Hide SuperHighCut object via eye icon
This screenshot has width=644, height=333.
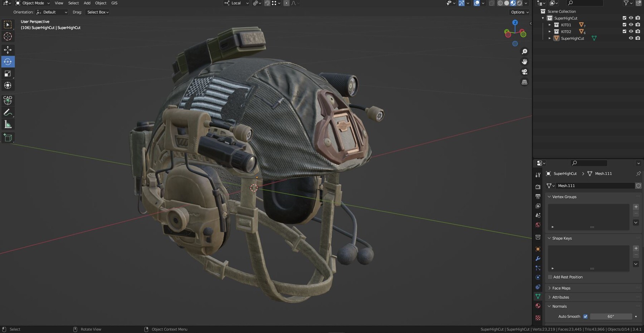[x=631, y=38]
